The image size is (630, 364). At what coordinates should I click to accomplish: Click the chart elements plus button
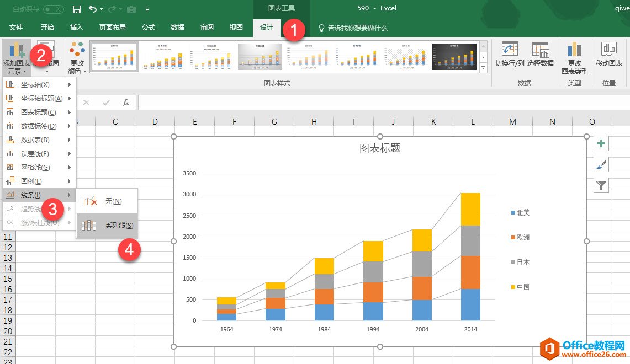pyautogui.click(x=601, y=144)
